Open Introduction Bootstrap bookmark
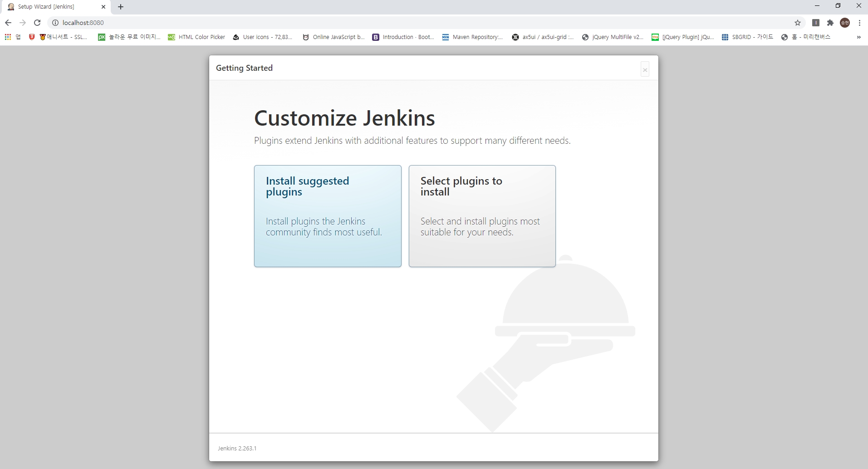The image size is (868, 469). 403,37
